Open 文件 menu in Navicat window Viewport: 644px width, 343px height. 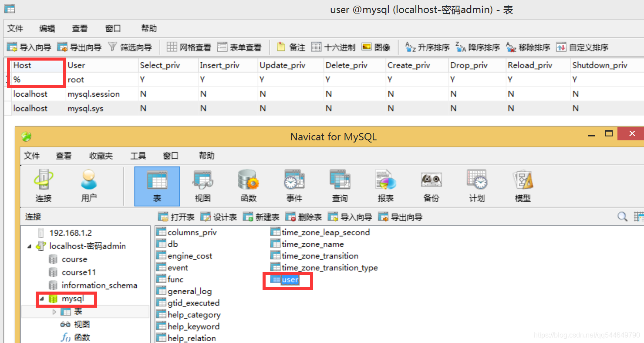click(31, 156)
